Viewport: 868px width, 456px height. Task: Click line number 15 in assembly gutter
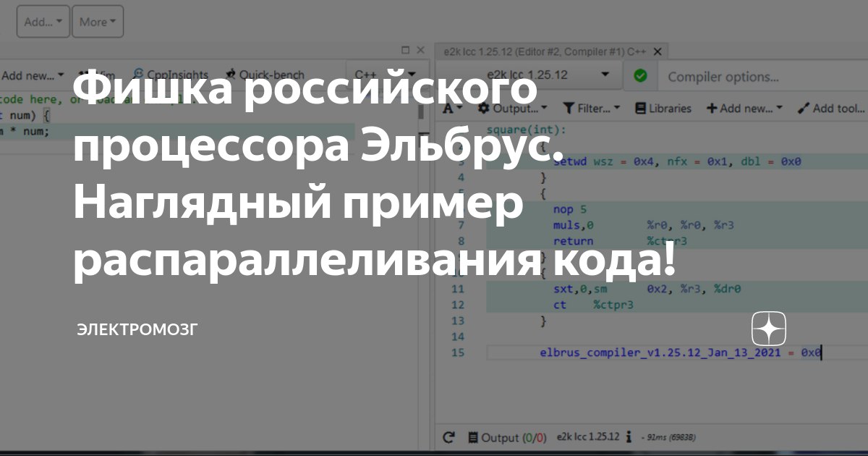click(457, 353)
